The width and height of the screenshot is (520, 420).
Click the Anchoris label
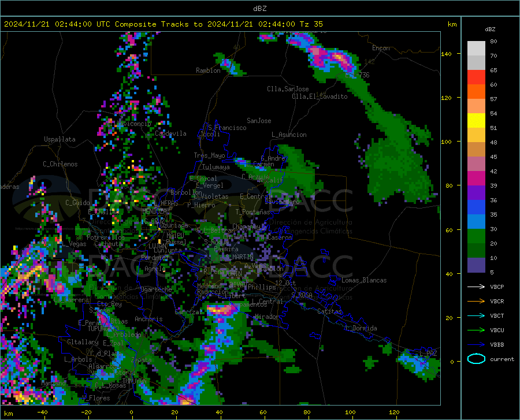click(x=148, y=319)
